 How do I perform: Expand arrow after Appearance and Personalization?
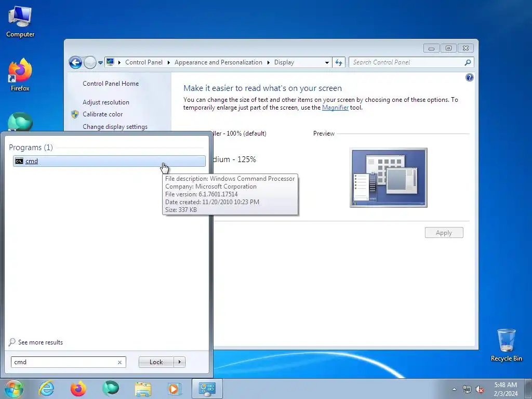pyautogui.click(x=269, y=62)
